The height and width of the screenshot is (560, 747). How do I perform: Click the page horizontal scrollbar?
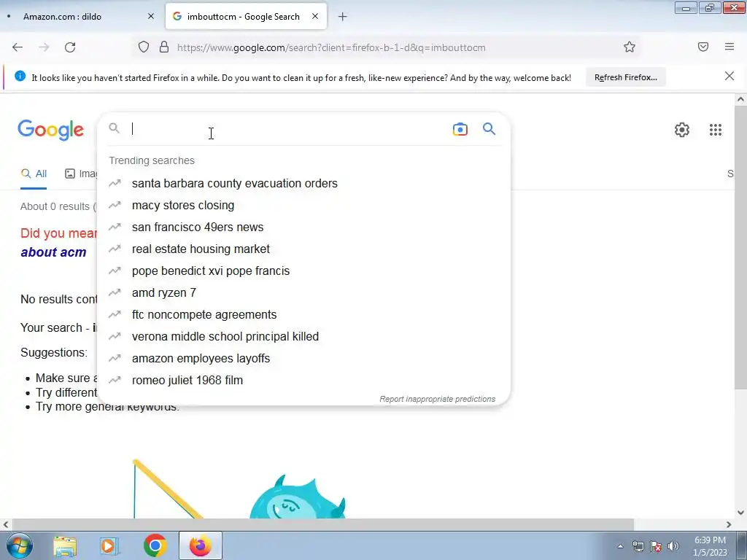pyautogui.click(x=322, y=524)
